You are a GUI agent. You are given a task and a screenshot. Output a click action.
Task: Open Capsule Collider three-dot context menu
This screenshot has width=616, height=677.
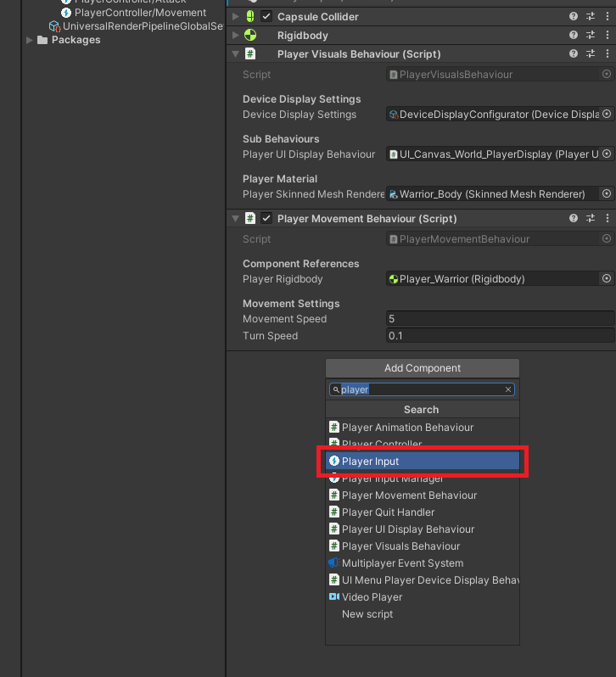(x=608, y=16)
